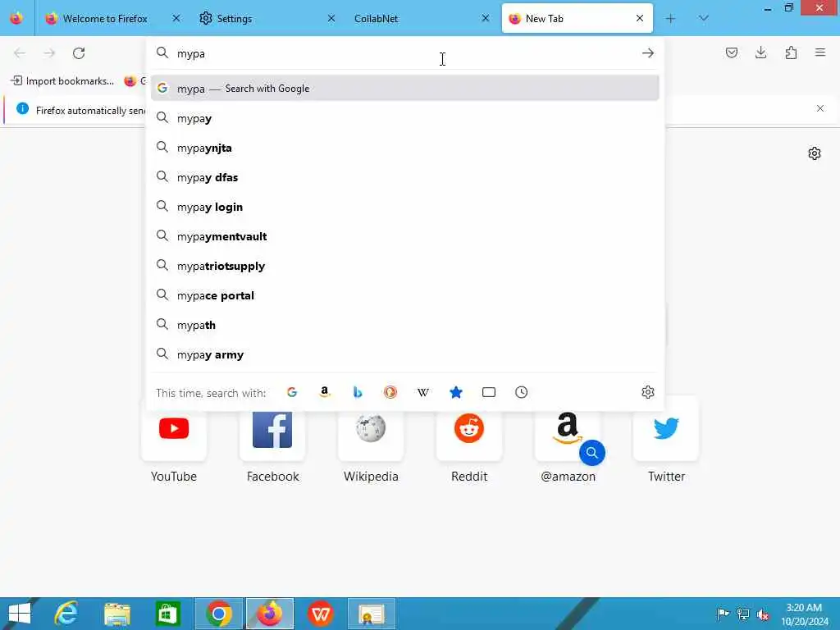This screenshot has width=840, height=630.
Task: Open a new tab with plus button
Action: coord(670,19)
